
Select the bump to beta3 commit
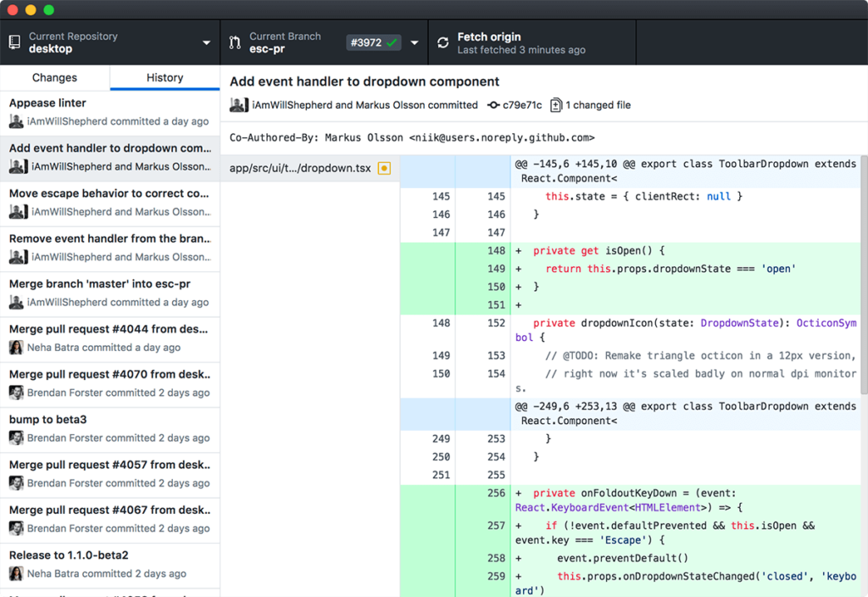click(109, 429)
